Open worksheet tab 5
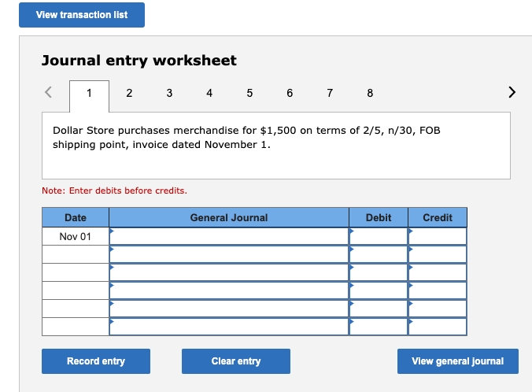Viewport: 532px width, 392px height. 249,93
